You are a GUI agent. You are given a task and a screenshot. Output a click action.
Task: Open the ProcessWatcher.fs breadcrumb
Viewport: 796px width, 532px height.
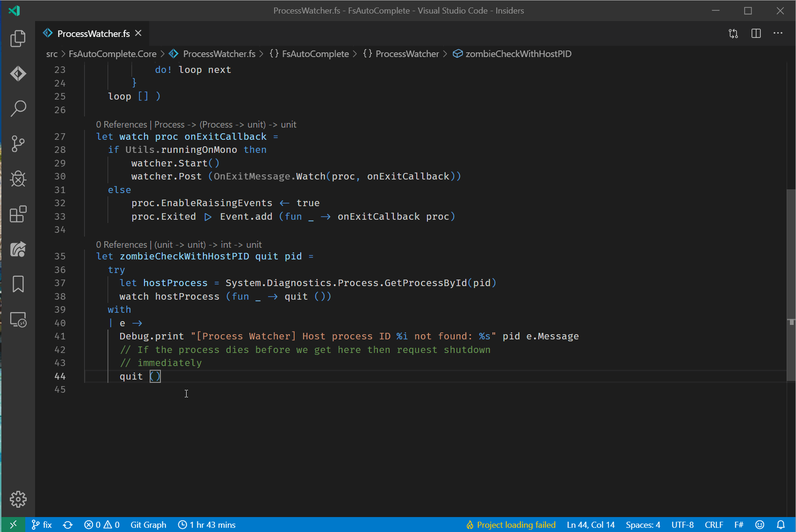(x=219, y=54)
